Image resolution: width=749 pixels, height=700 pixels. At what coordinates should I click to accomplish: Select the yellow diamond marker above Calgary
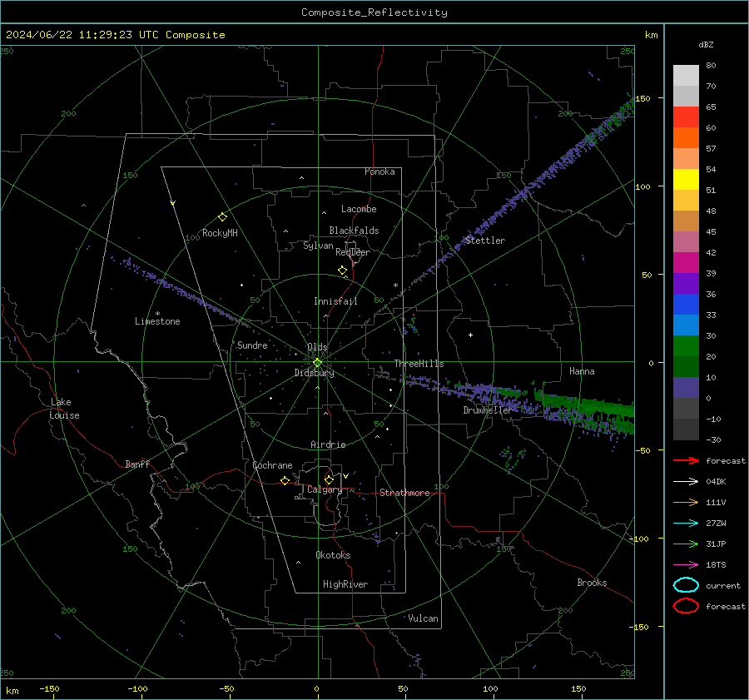[x=329, y=479]
